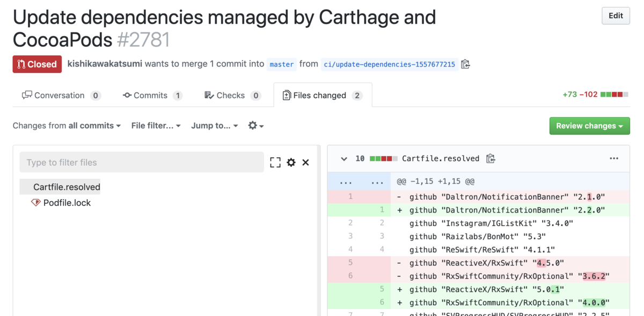The height and width of the screenshot is (316, 644).
Task: Click the red Closed status badge
Action: point(37,64)
